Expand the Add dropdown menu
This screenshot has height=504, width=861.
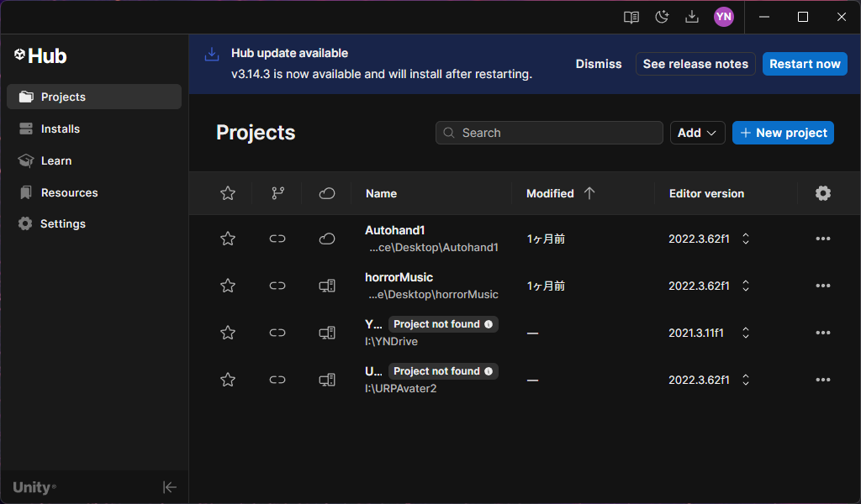click(x=697, y=133)
